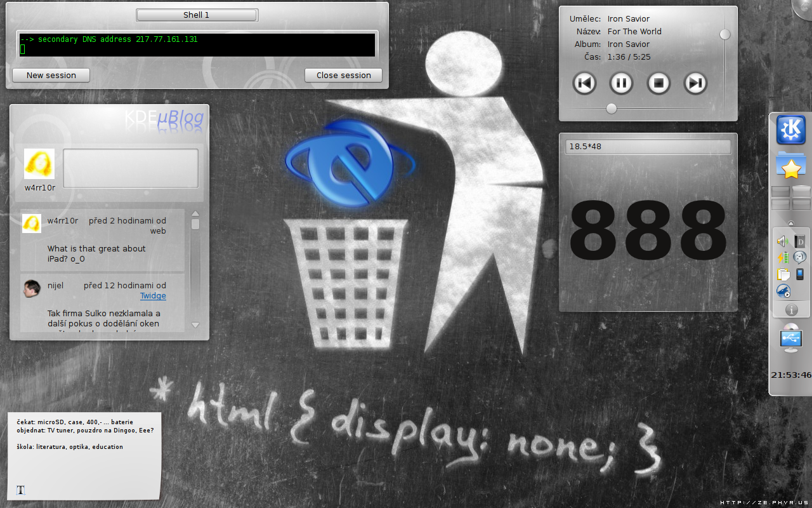Screen dimensions: 812x508
Task: Expand hidden system tray icons arrow
Action: (791, 223)
